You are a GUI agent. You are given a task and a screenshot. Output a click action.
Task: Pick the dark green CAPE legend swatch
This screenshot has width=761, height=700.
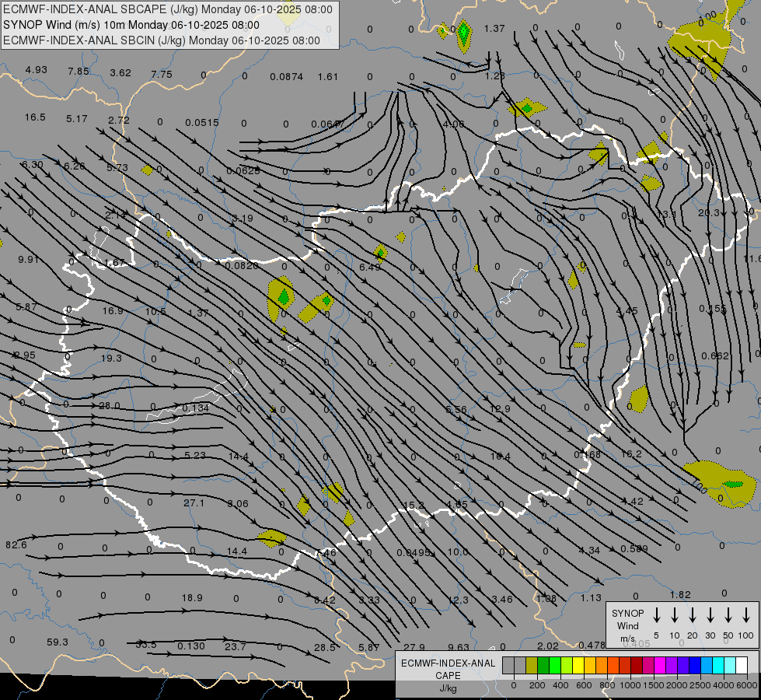click(543, 665)
